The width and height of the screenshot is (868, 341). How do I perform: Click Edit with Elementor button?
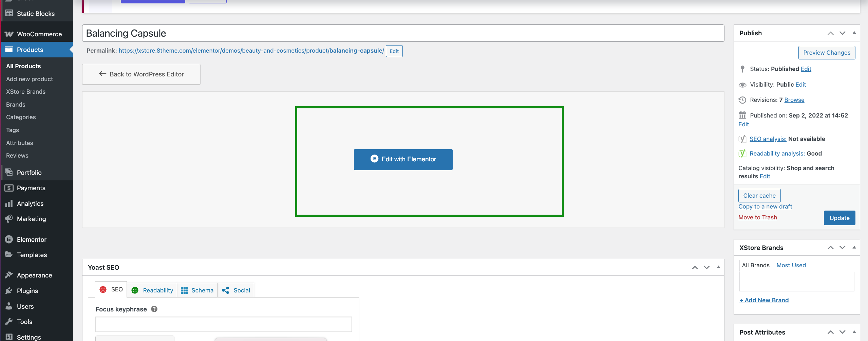[x=403, y=159]
